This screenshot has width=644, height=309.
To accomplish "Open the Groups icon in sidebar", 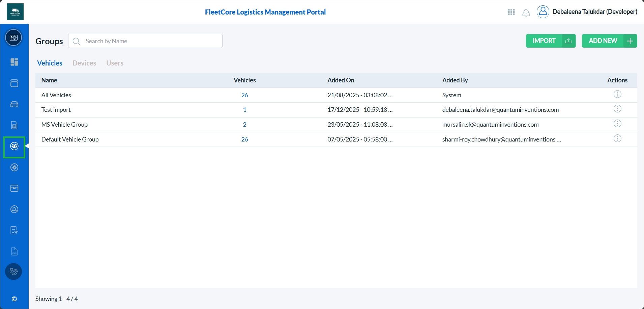I will coord(14,146).
